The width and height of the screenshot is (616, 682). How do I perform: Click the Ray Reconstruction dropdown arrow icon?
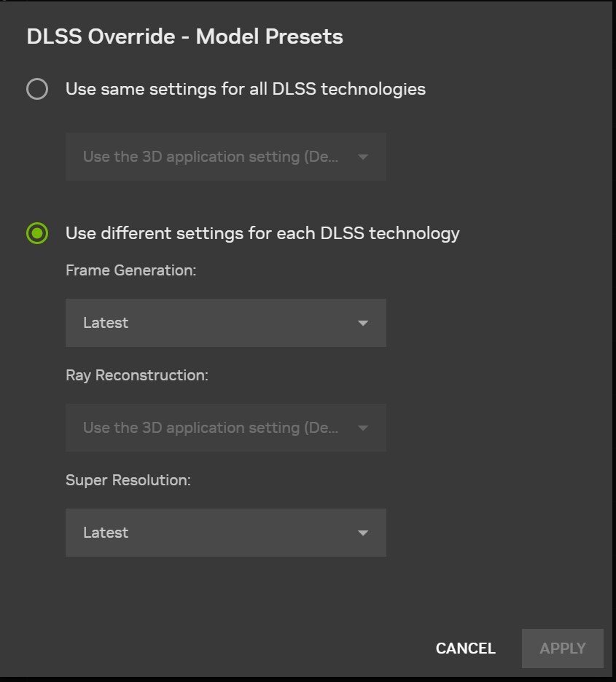[363, 428]
